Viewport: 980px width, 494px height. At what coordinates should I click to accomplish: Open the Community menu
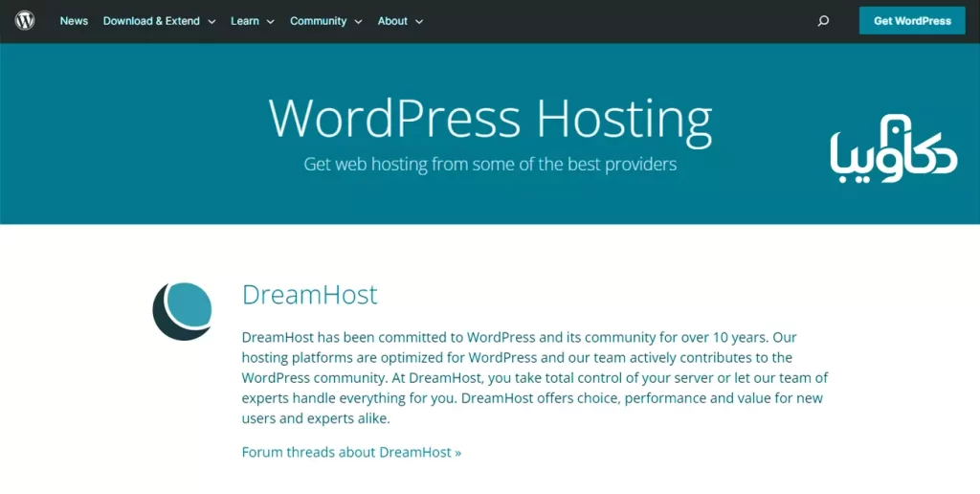[x=318, y=21]
